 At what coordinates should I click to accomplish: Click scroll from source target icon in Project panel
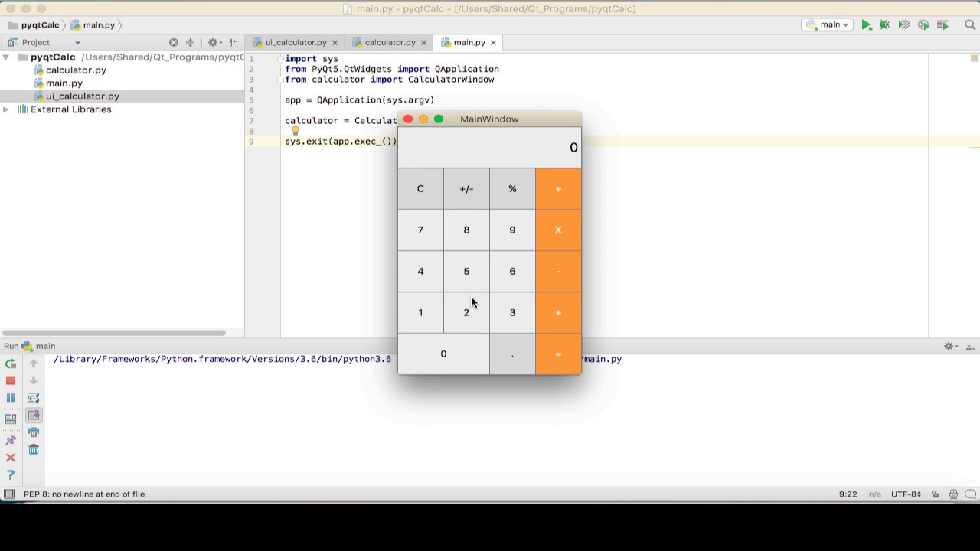(x=174, y=43)
